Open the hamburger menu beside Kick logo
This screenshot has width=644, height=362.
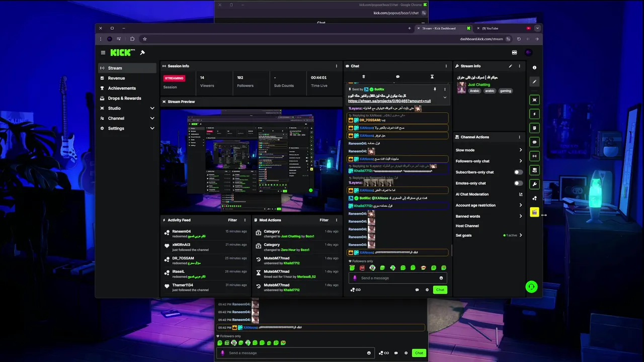pos(103,52)
